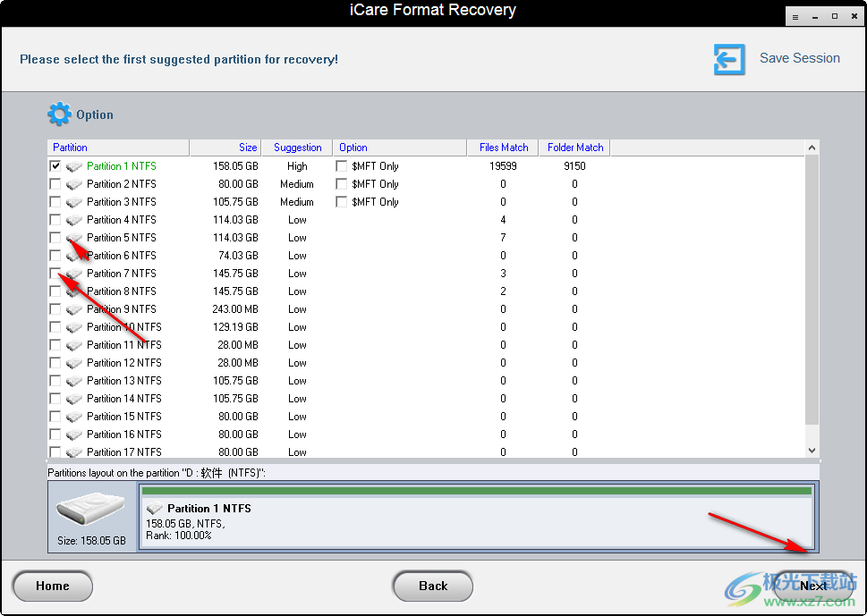The image size is (867, 616).
Task: Check the Partition 6 NTFS checkbox
Action: (55, 255)
